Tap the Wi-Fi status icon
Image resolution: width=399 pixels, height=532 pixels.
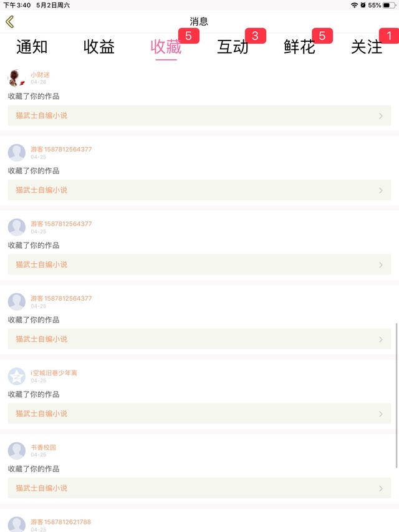[354, 5]
